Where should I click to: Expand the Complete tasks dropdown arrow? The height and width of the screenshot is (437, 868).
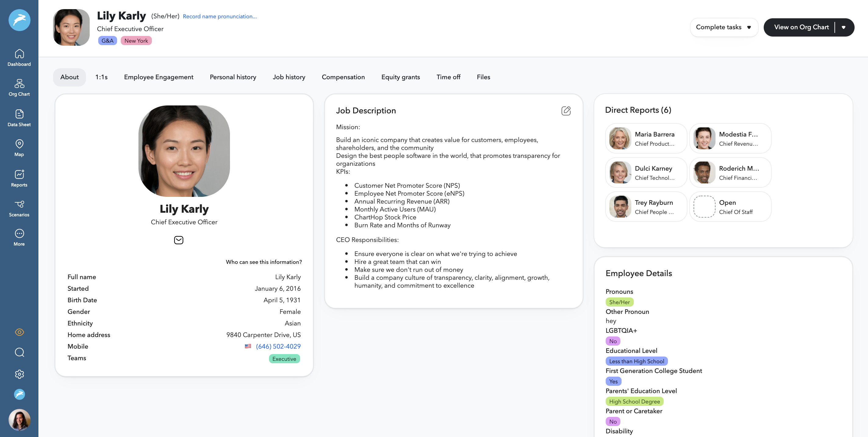[749, 27]
